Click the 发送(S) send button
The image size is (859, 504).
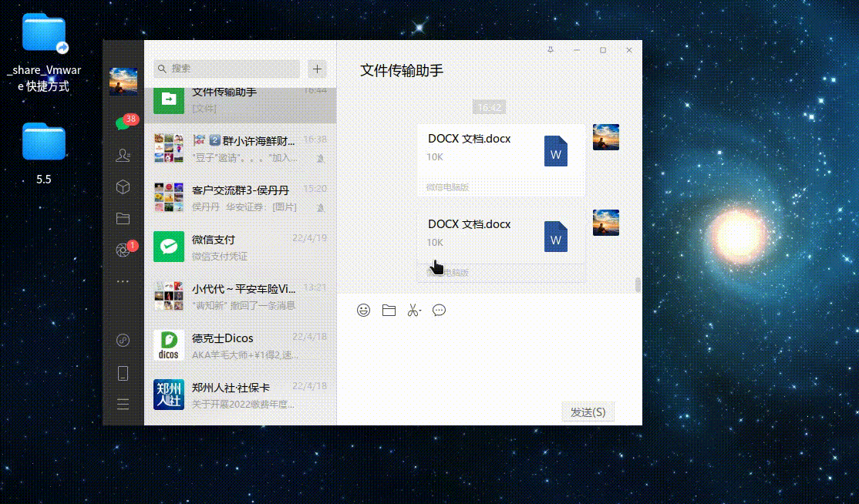coord(588,412)
